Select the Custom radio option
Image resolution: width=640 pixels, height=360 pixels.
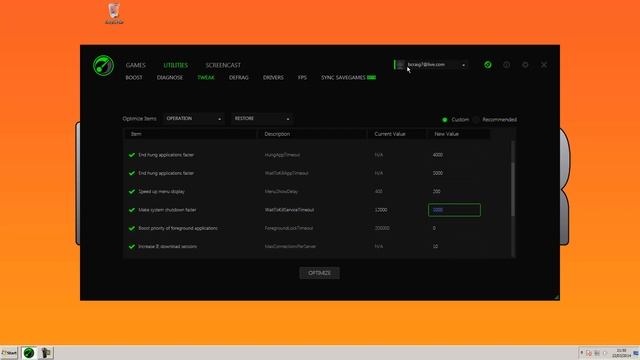tap(445, 120)
